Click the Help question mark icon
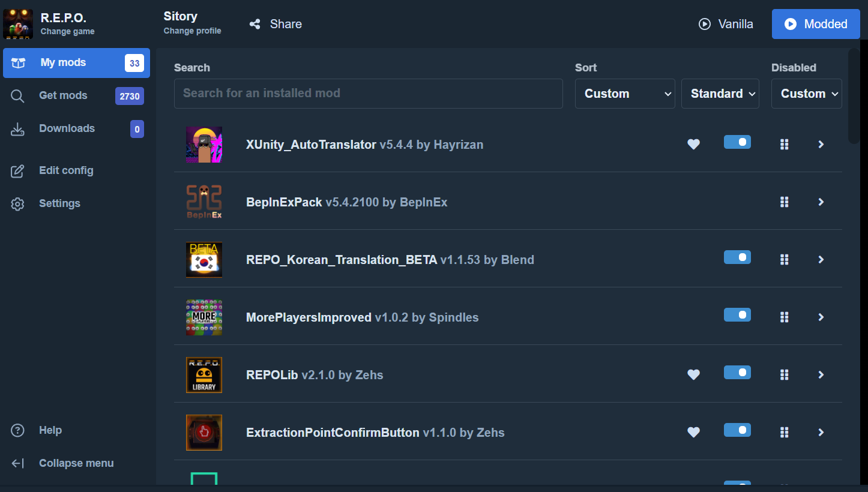Image resolution: width=868 pixels, height=492 pixels. pyautogui.click(x=18, y=430)
